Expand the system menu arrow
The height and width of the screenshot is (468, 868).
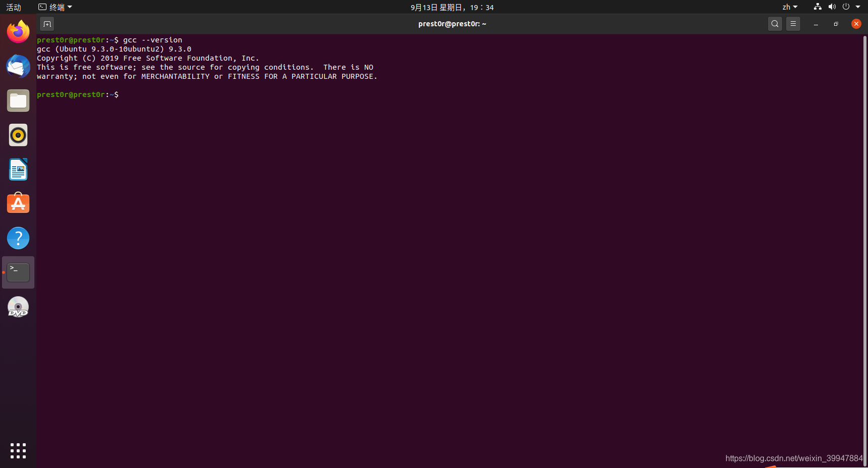[x=858, y=7]
